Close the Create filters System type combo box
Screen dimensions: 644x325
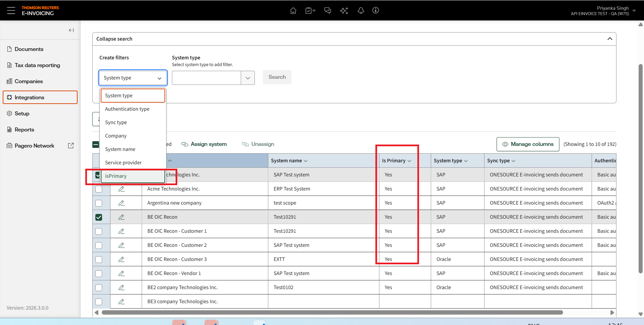click(x=133, y=78)
